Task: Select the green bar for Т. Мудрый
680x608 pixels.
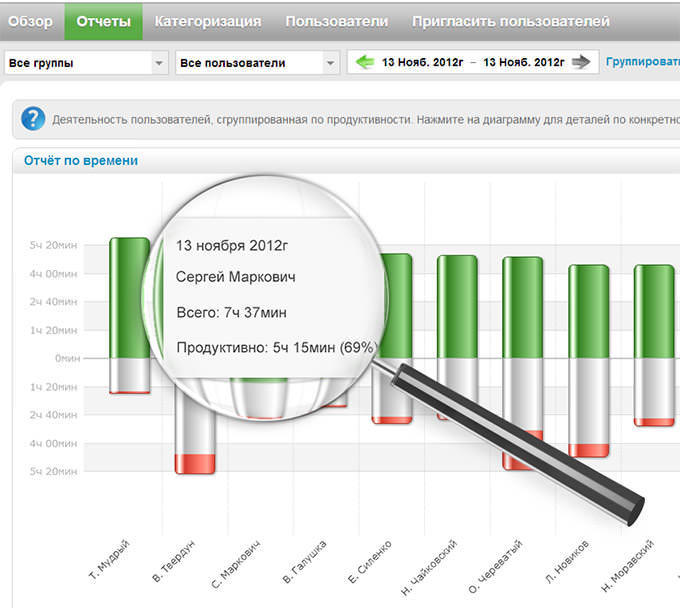Action: coord(130,297)
